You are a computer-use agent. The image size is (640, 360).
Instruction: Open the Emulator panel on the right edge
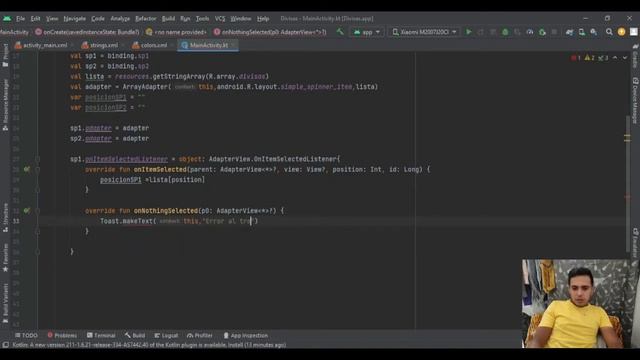coord(635,243)
